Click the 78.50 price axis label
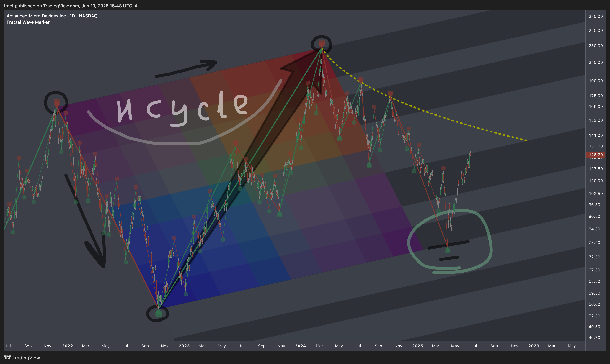This screenshot has height=364, width=610. pyautogui.click(x=594, y=242)
